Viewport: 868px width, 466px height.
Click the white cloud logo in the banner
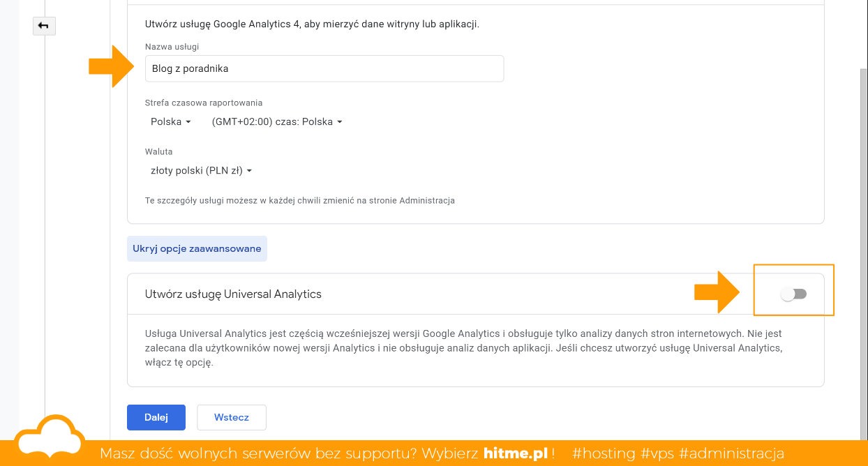(x=50, y=438)
